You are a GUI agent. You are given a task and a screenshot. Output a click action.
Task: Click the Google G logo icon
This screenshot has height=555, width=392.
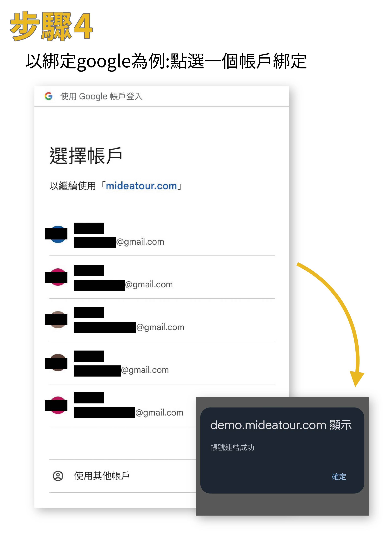tap(49, 96)
